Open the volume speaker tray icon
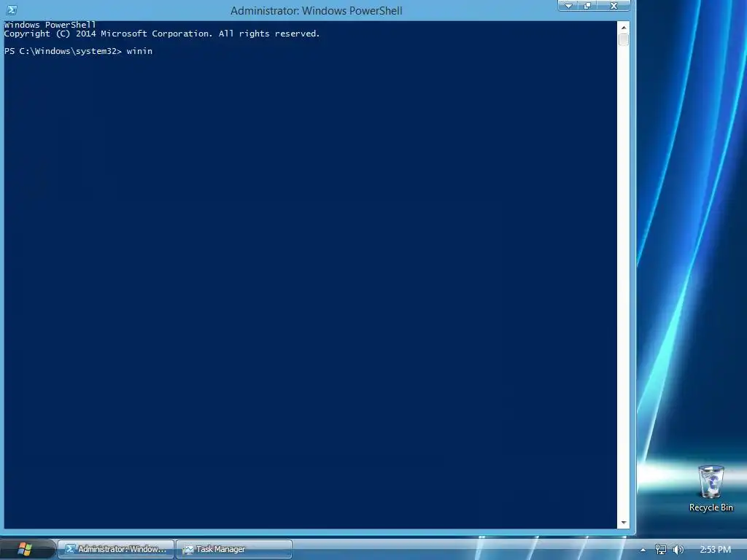This screenshot has width=747, height=560. 678,550
